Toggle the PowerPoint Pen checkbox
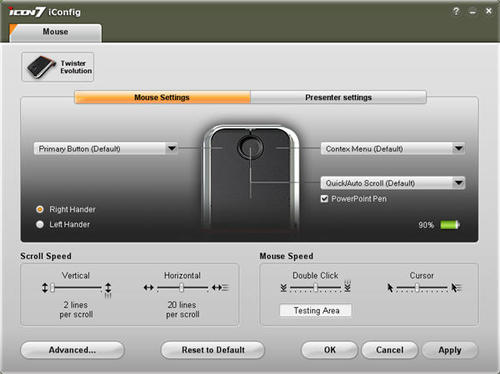 [x=324, y=199]
